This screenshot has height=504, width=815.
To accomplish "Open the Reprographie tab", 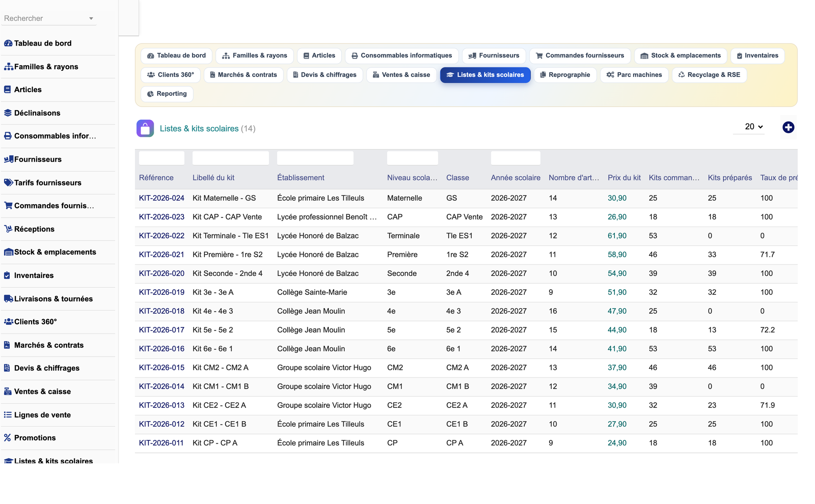I will (x=565, y=75).
